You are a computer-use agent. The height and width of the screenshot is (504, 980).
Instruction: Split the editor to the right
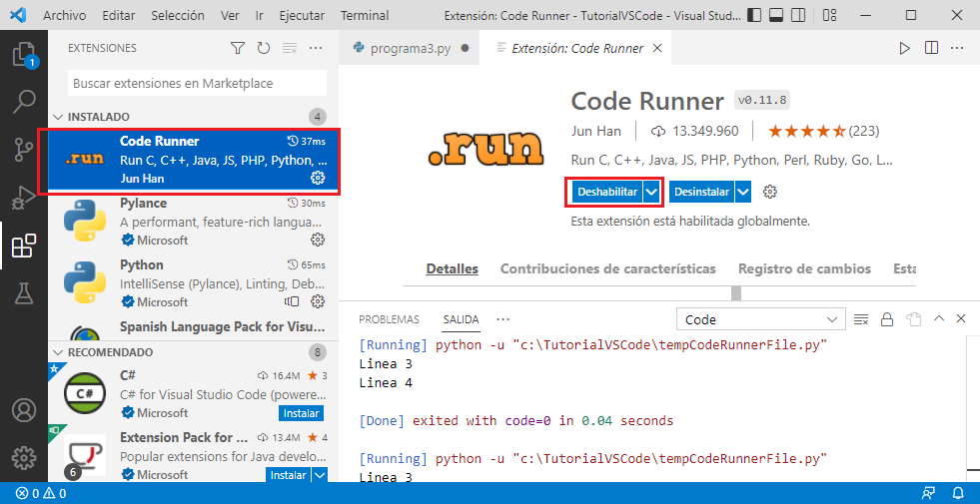click(931, 48)
